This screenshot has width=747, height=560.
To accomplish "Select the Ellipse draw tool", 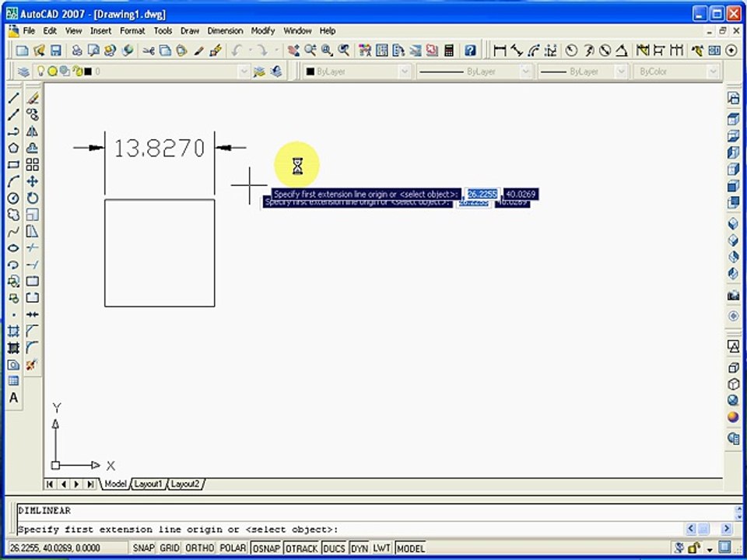I will point(13,247).
